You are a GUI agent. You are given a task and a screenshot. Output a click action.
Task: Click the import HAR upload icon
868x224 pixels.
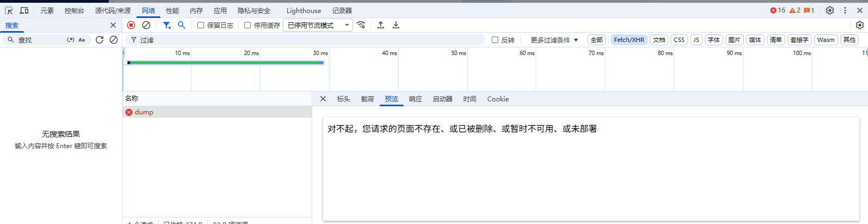(x=381, y=25)
